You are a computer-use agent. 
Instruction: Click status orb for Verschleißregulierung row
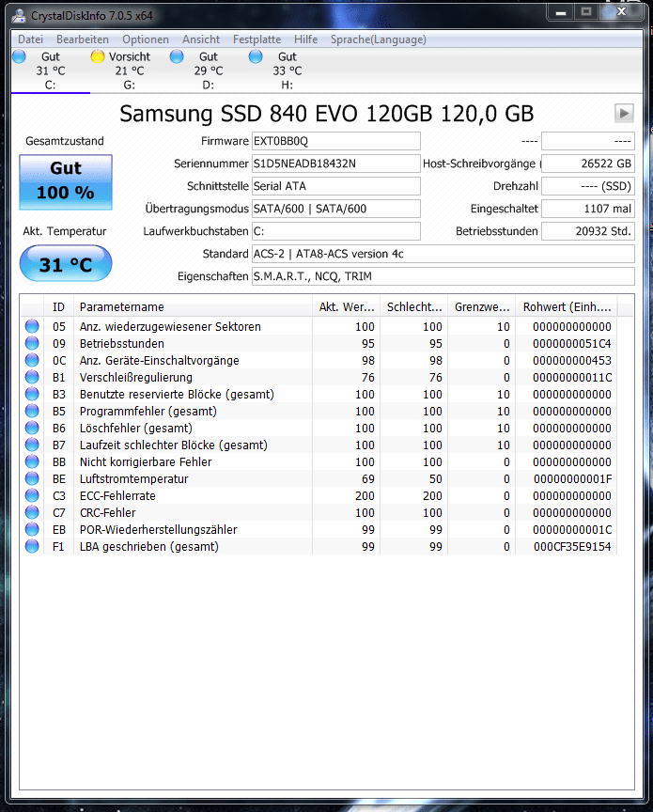[32, 377]
